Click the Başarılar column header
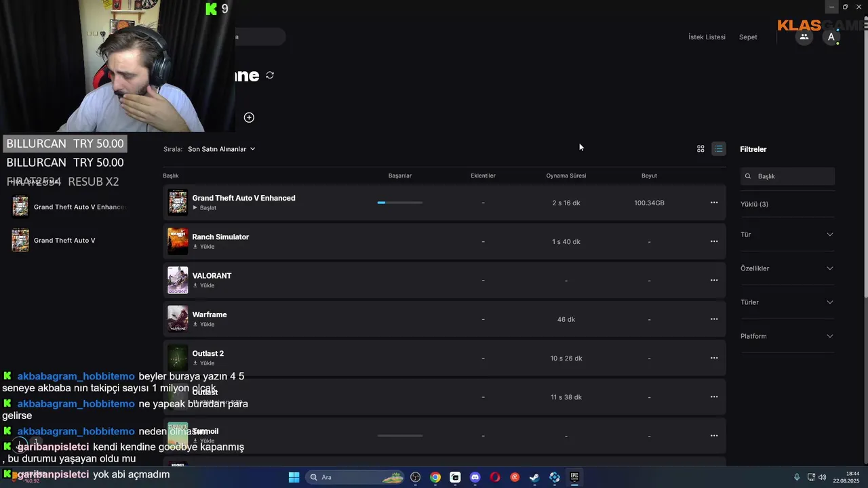The image size is (868, 488). [x=400, y=176]
